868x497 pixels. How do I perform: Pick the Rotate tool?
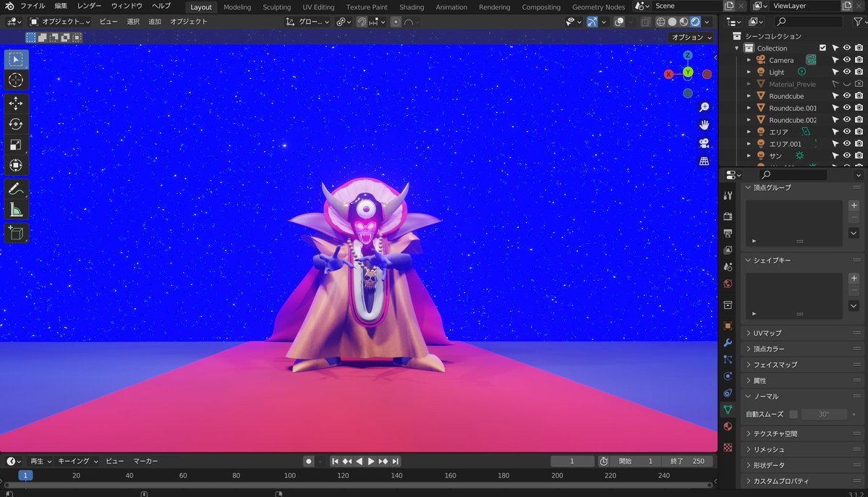click(16, 124)
